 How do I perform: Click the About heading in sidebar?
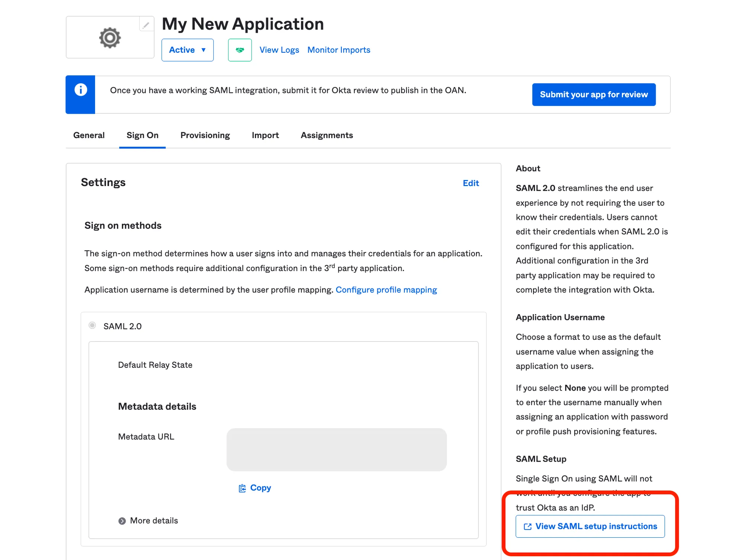click(x=528, y=168)
